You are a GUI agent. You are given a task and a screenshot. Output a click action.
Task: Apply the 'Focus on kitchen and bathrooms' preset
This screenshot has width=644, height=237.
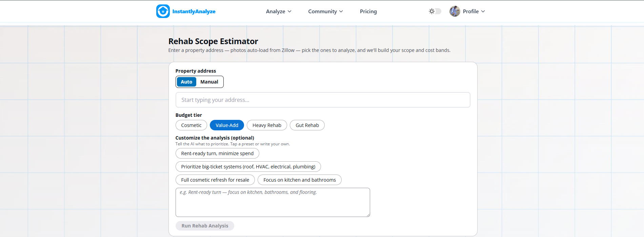point(300,180)
